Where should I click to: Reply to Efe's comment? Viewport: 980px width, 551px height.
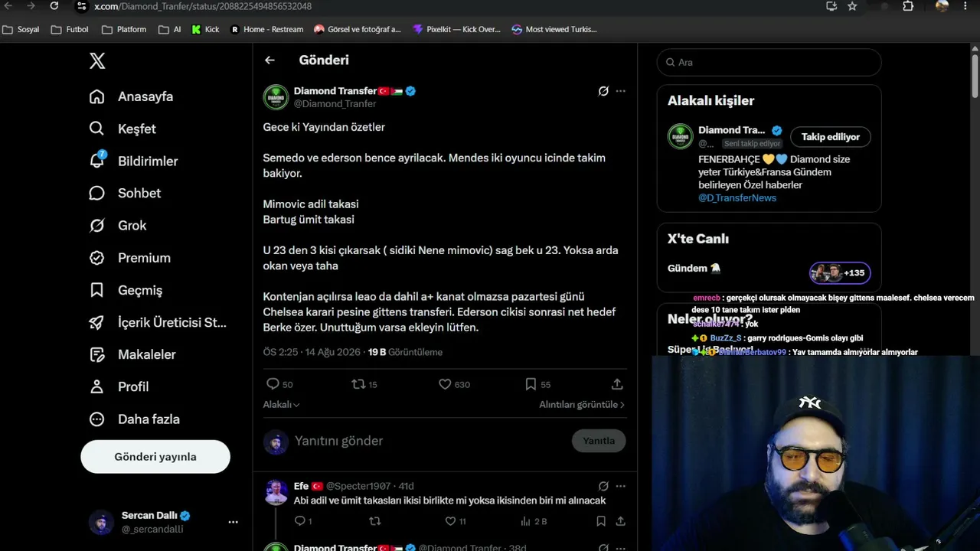tap(303, 521)
